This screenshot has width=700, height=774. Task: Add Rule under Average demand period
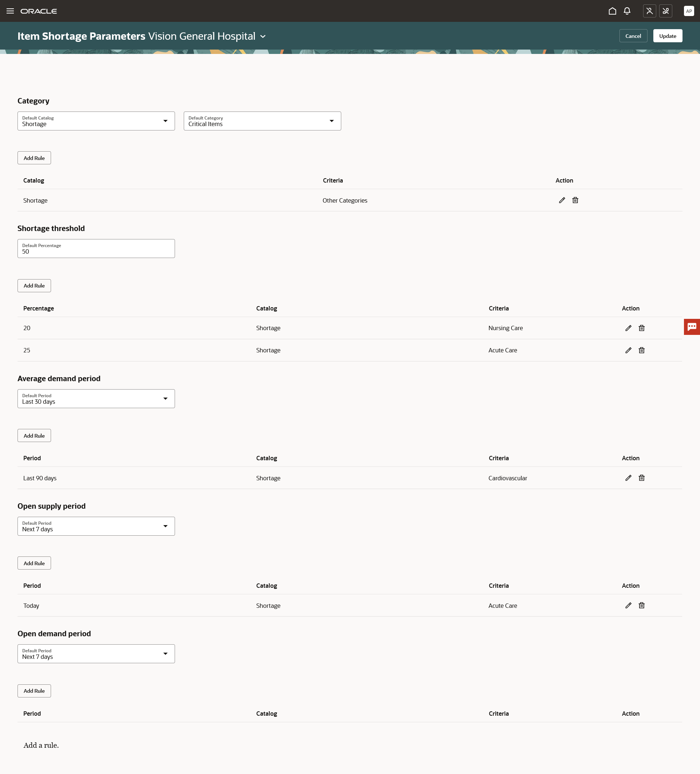click(34, 435)
